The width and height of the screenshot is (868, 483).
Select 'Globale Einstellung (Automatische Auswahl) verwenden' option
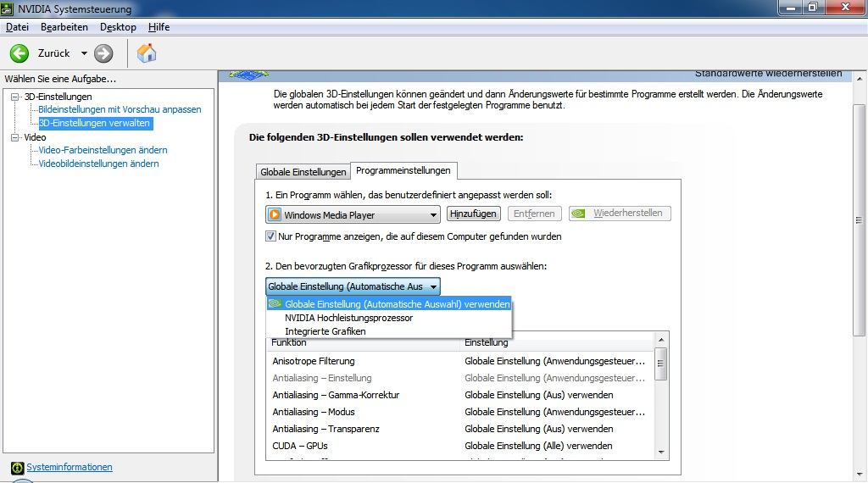[388, 303]
